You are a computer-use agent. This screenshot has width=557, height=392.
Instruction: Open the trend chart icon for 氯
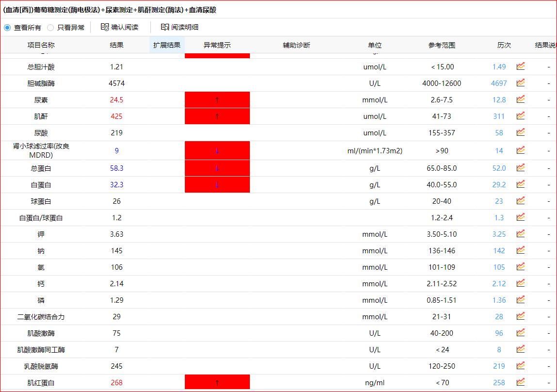click(x=521, y=267)
